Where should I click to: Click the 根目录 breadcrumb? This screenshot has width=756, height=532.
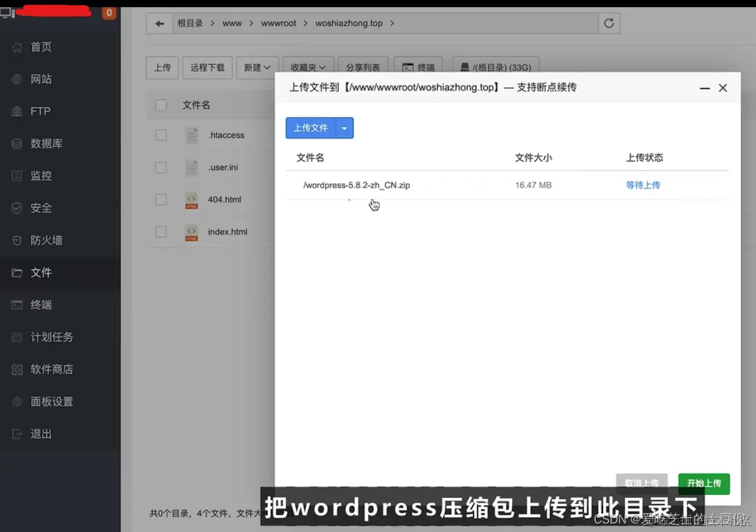click(x=190, y=23)
